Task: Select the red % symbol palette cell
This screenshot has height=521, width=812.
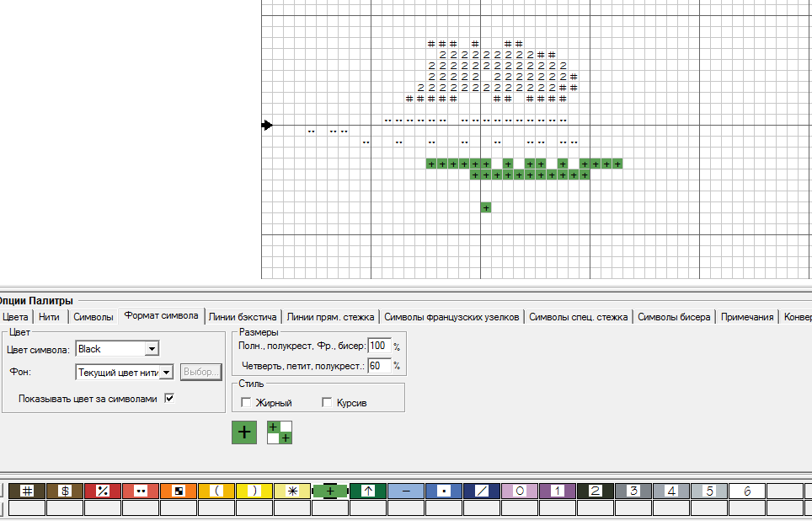Action: pos(103,491)
